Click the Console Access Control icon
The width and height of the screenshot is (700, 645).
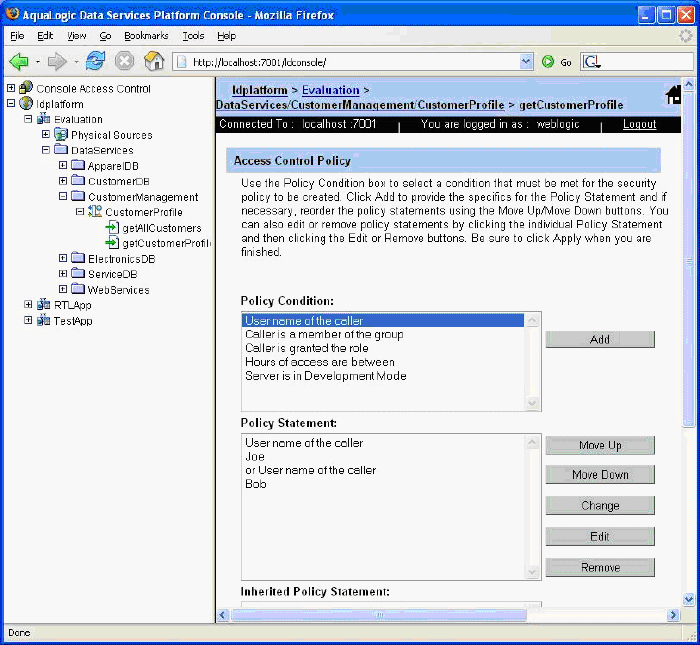(x=26, y=87)
